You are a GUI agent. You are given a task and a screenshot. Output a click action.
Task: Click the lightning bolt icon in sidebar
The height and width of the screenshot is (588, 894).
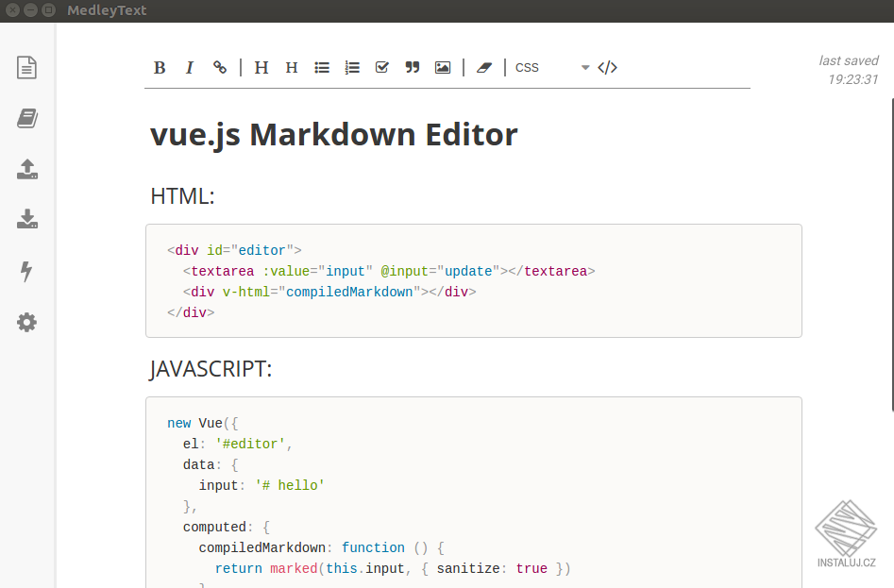pos(26,271)
